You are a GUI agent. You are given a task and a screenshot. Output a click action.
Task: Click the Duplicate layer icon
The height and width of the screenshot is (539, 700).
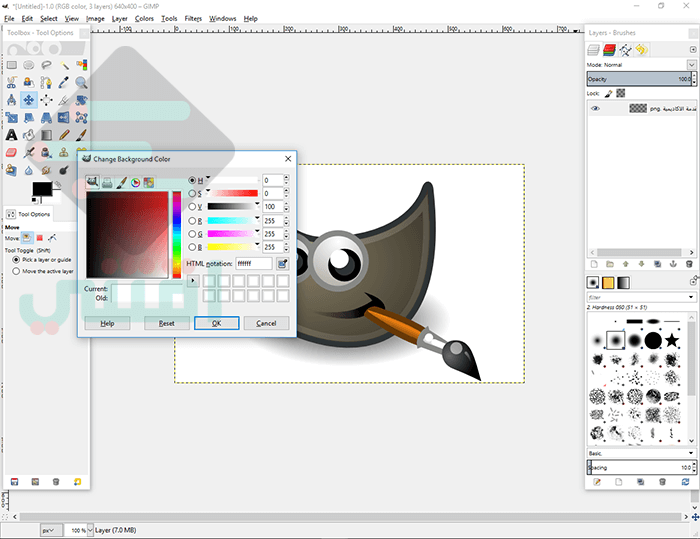pos(657,264)
